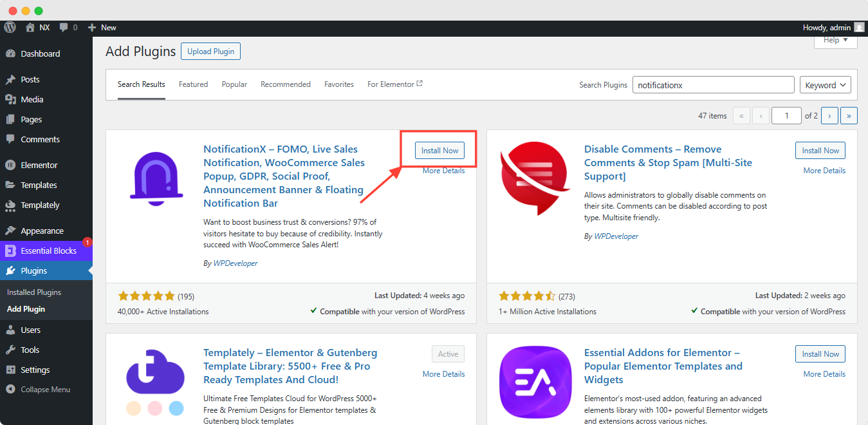This screenshot has width=868, height=425.
Task: Switch to the Popular tab
Action: pyautogui.click(x=235, y=84)
